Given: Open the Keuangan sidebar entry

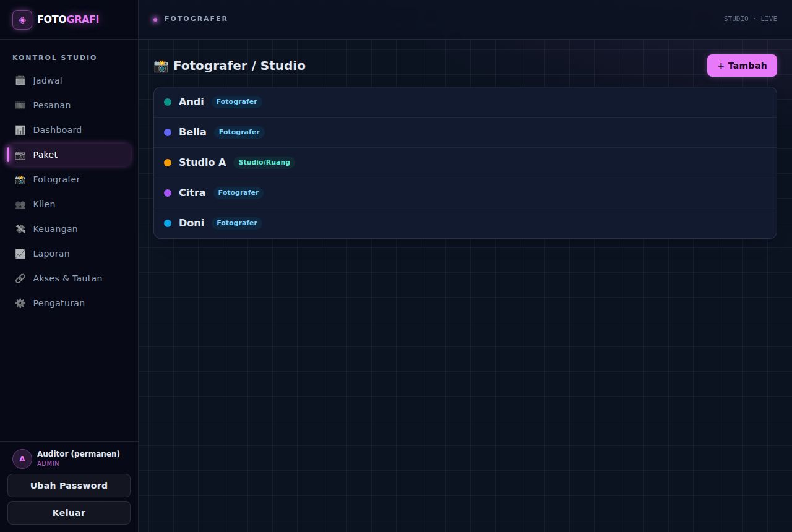Looking at the screenshot, I should pos(69,229).
